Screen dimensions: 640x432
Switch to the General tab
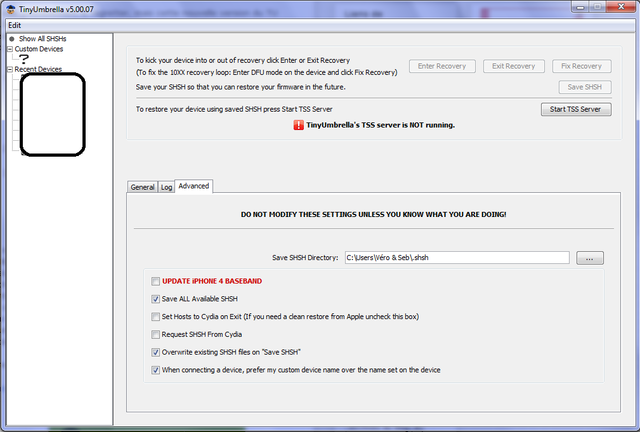point(142,187)
